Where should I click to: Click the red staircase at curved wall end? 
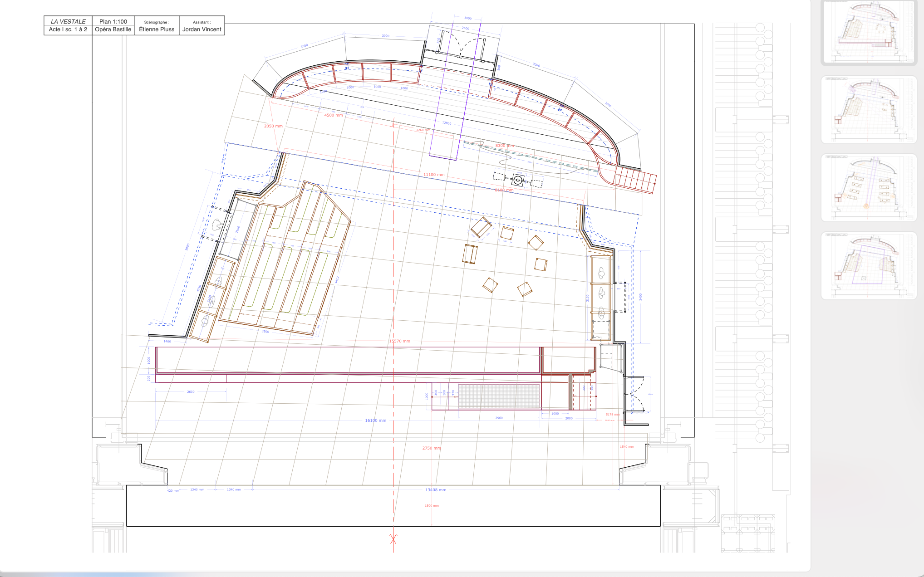tap(635, 179)
